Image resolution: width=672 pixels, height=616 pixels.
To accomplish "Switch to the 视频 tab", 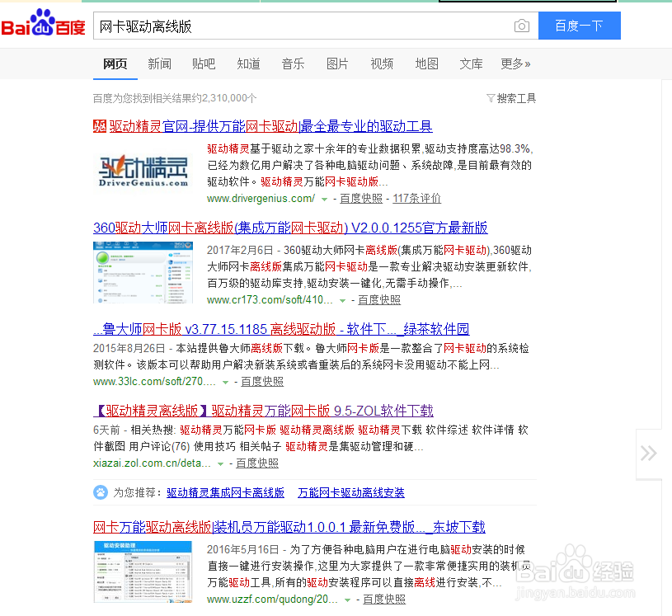I will click(x=382, y=63).
